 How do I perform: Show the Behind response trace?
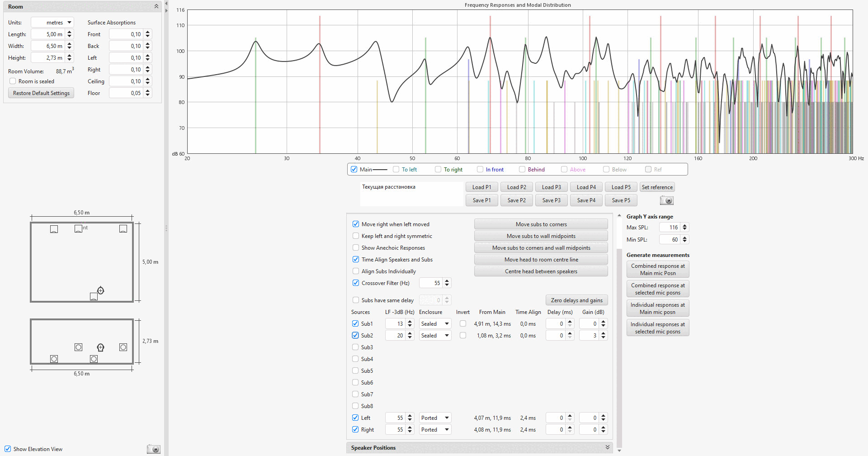522,170
